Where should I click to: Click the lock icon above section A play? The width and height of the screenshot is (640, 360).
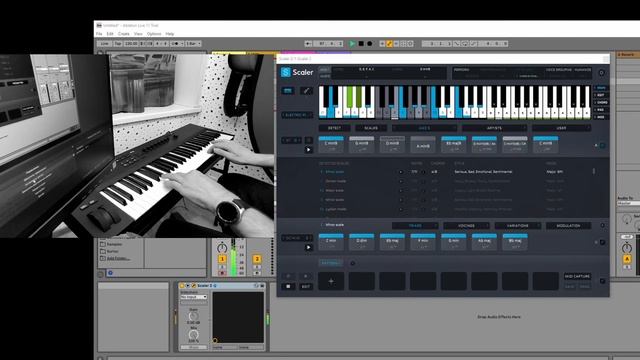[309, 140]
